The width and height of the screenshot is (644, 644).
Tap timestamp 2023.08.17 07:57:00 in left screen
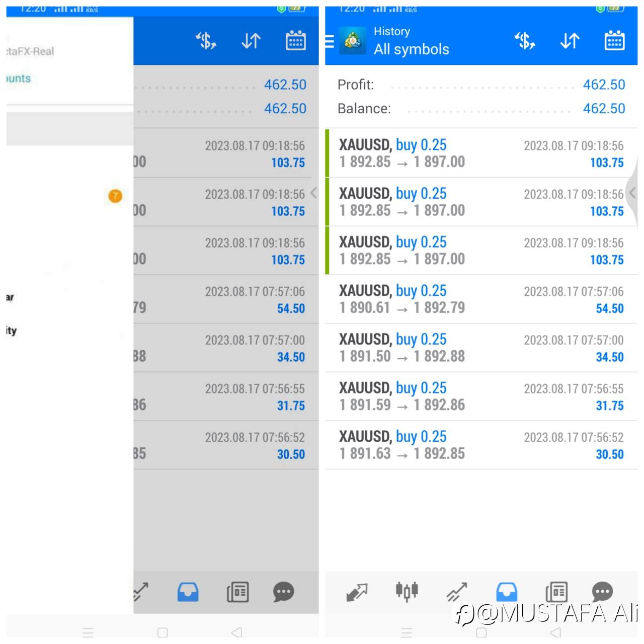coord(255,341)
